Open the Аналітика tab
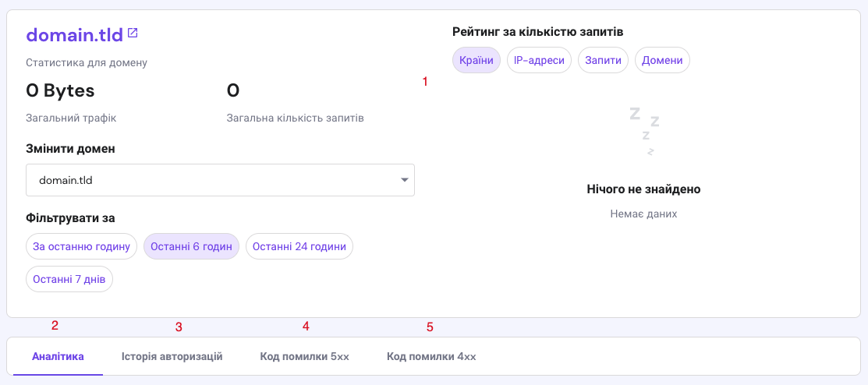Viewport: 868px width, 385px height. (x=58, y=357)
